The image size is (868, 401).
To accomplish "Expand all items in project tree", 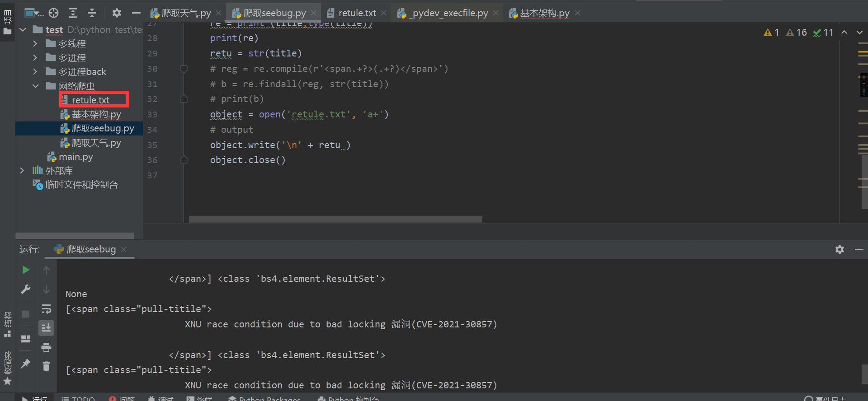I will point(73,13).
